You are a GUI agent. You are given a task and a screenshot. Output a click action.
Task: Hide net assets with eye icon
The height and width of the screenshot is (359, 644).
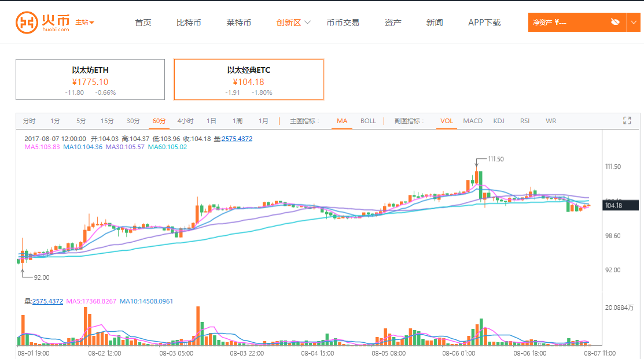[x=615, y=23]
